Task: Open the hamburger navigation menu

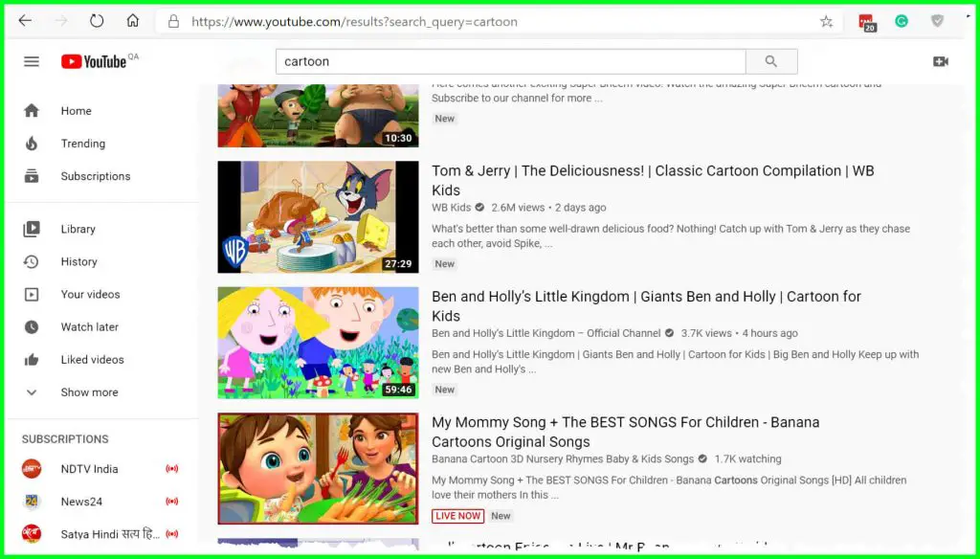Action: click(31, 60)
